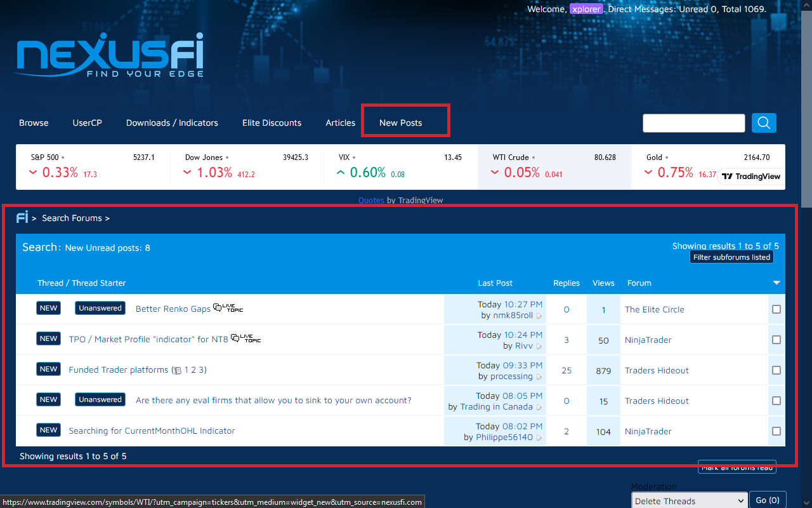Click Search Forums in the breadcrumb
Image resolution: width=812 pixels, height=508 pixels.
tap(72, 218)
